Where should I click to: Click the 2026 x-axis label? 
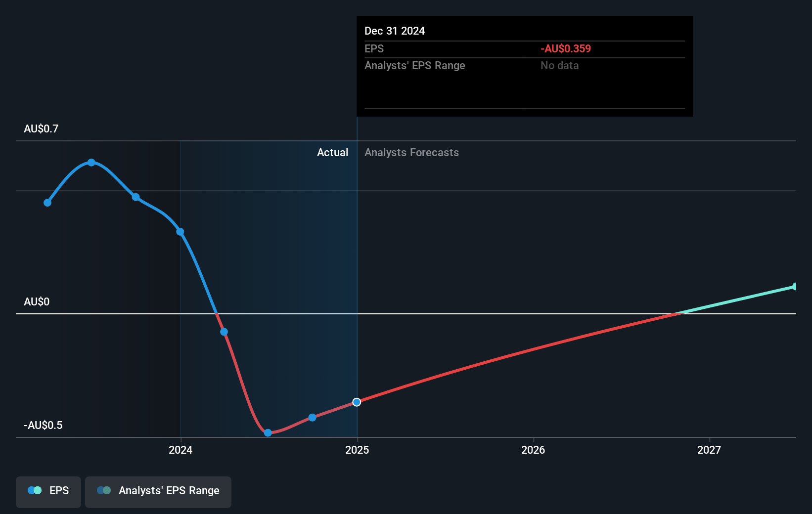click(x=533, y=450)
